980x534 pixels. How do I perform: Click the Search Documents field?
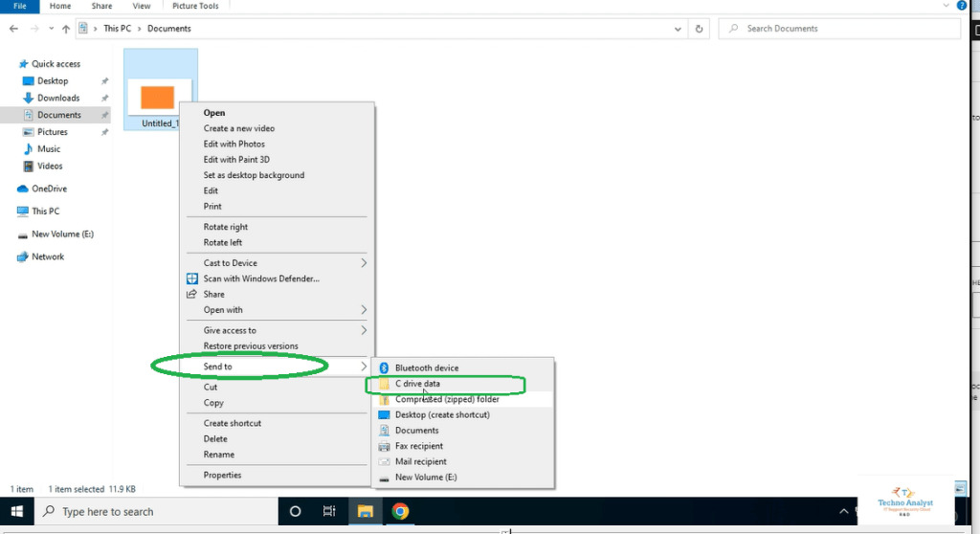(842, 29)
